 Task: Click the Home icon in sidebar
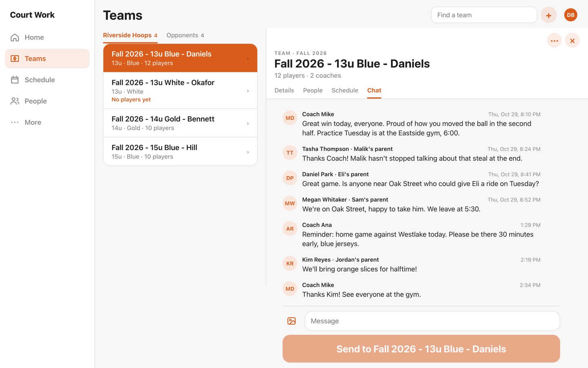pos(15,38)
